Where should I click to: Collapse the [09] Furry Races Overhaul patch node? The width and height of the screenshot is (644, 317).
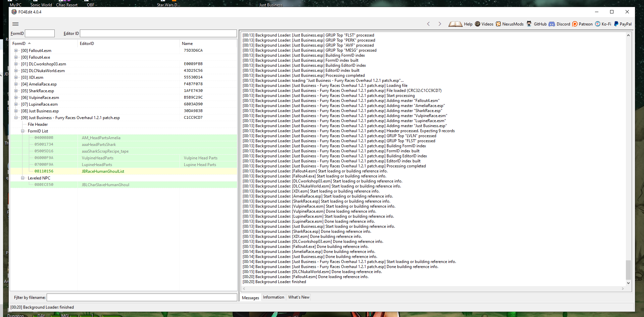16,118
